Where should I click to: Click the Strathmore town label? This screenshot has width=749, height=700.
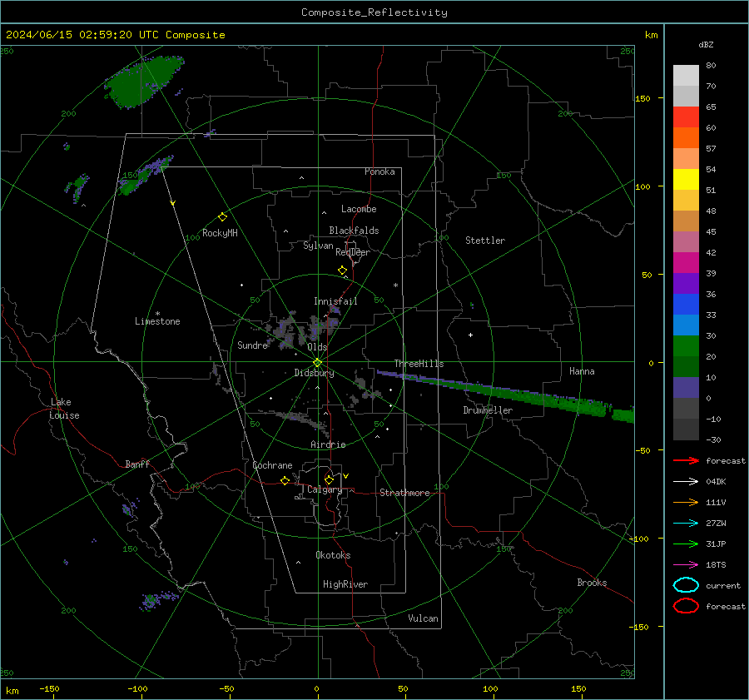404,493
